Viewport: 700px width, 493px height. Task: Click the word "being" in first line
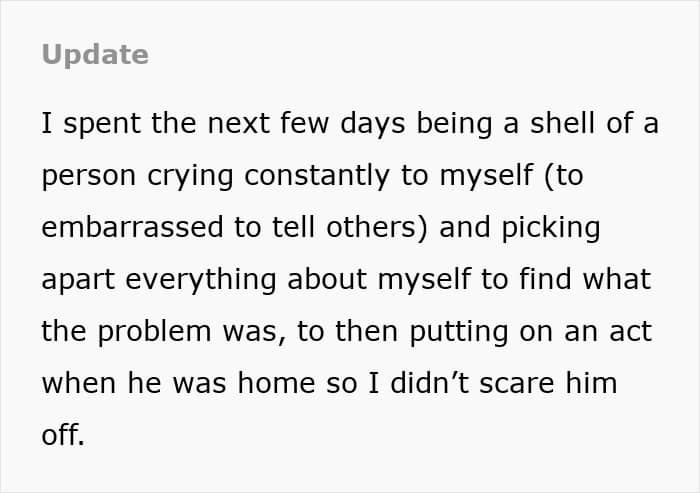tap(454, 124)
